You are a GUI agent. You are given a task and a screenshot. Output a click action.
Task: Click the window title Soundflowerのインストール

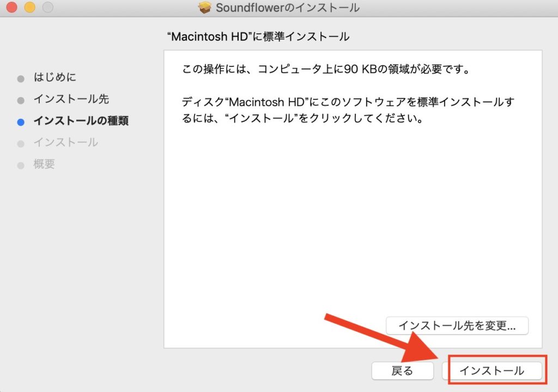click(287, 8)
